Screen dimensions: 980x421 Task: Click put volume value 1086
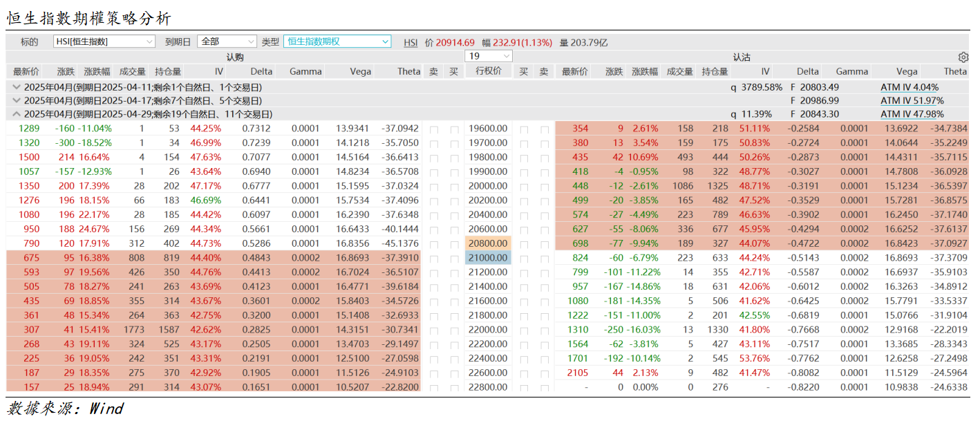[681, 186]
